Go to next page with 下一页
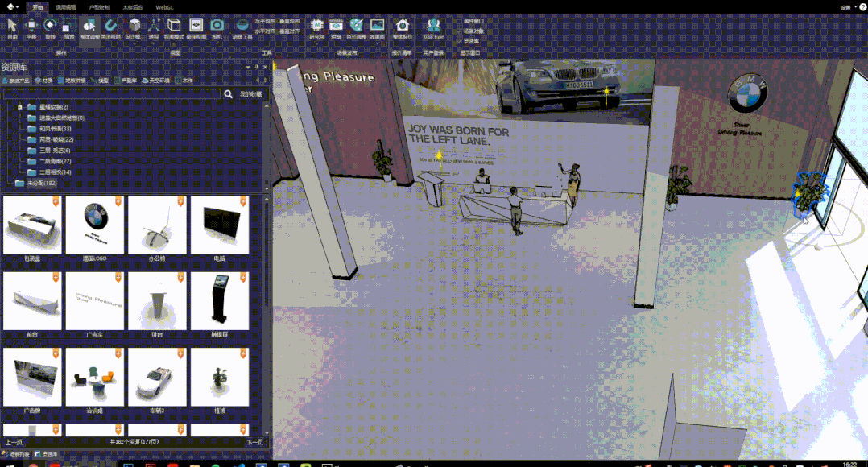 tap(254, 442)
